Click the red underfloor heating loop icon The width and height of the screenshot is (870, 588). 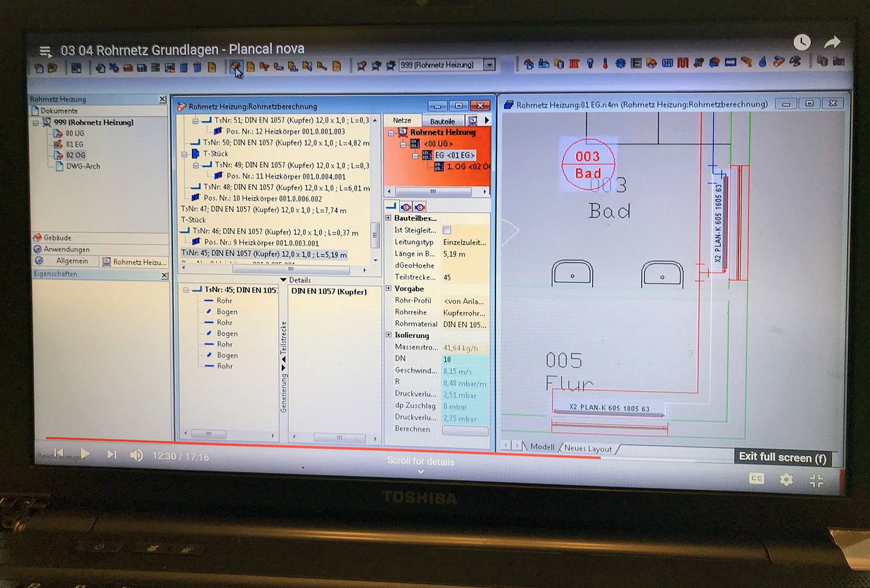683,63
